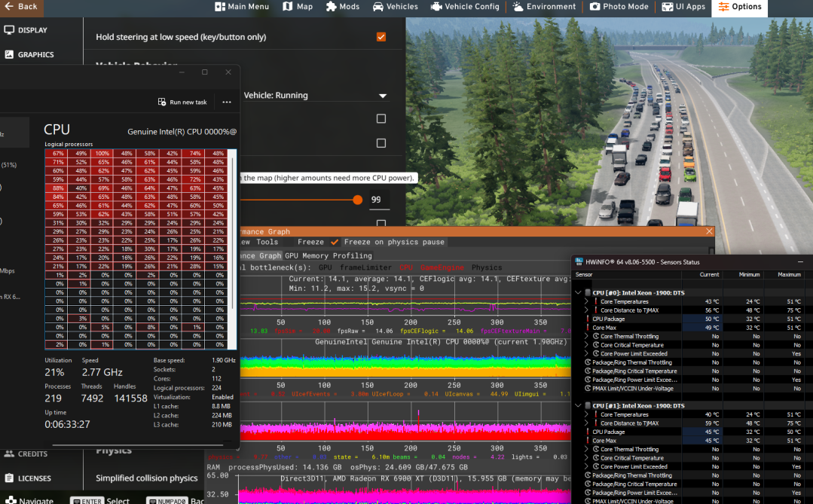
Task: Open the three-dot menu in Task Manager
Action: (x=227, y=102)
